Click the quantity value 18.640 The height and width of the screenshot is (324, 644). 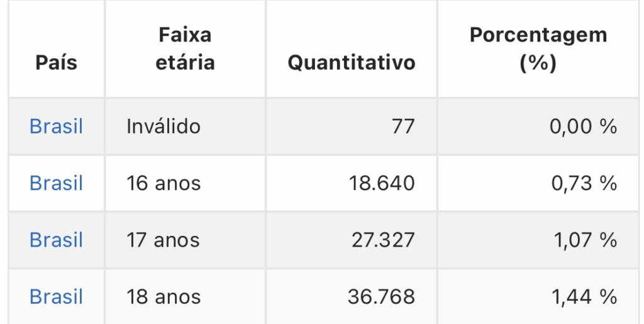382,182
